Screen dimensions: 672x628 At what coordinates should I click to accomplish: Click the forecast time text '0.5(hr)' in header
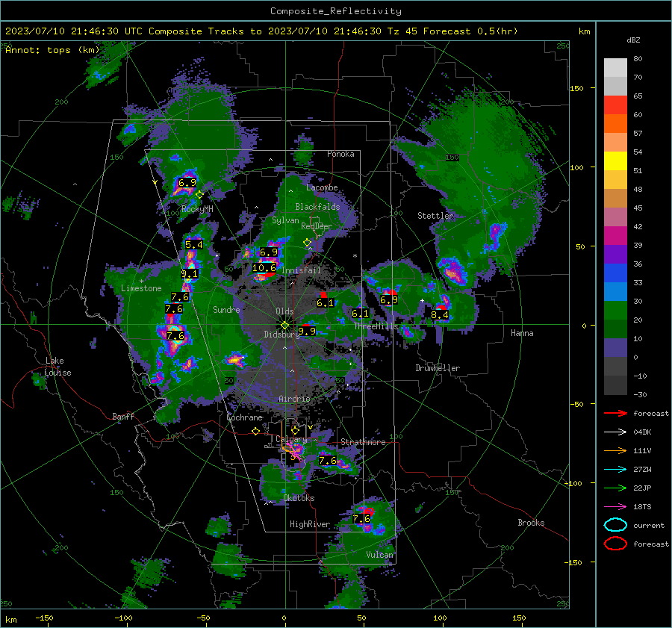tap(497, 31)
